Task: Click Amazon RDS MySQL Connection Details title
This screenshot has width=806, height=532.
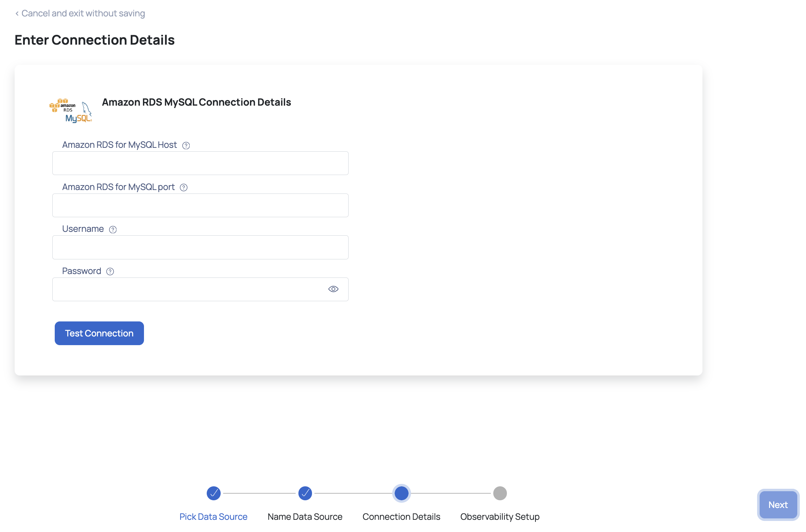Action: [x=196, y=102]
